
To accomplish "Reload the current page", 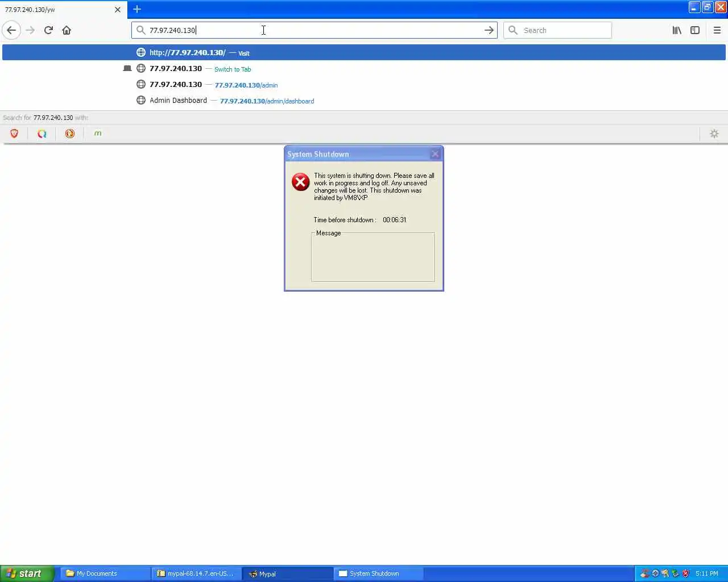I will tap(48, 30).
